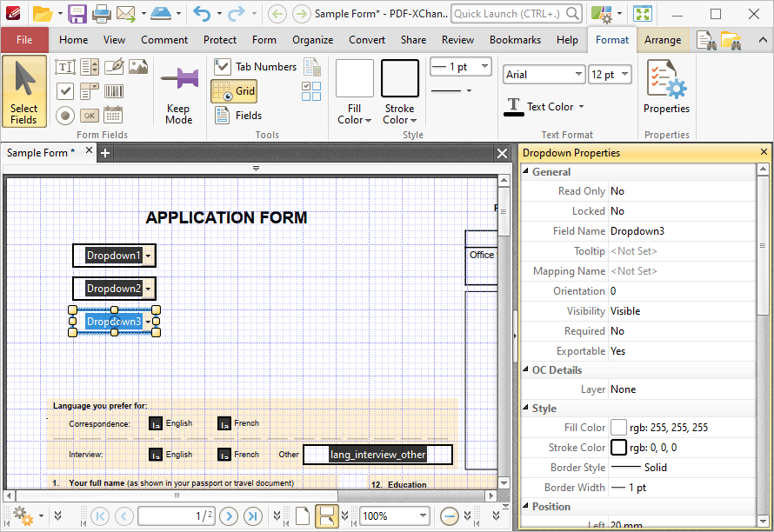This screenshot has height=532, width=774.
Task: Toggle the Grid button
Action: pyautogui.click(x=234, y=91)
